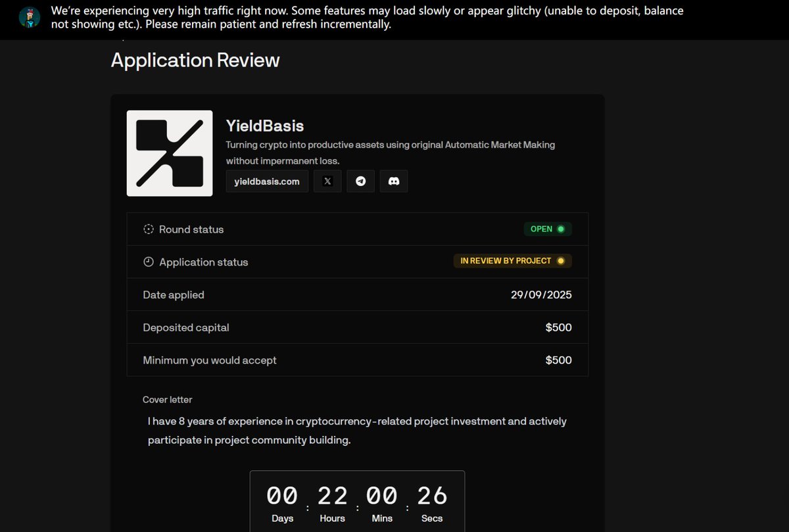
Task: Click the Round status dotted-circle icon
Action: pyautogui.click(x=149, y=230)
